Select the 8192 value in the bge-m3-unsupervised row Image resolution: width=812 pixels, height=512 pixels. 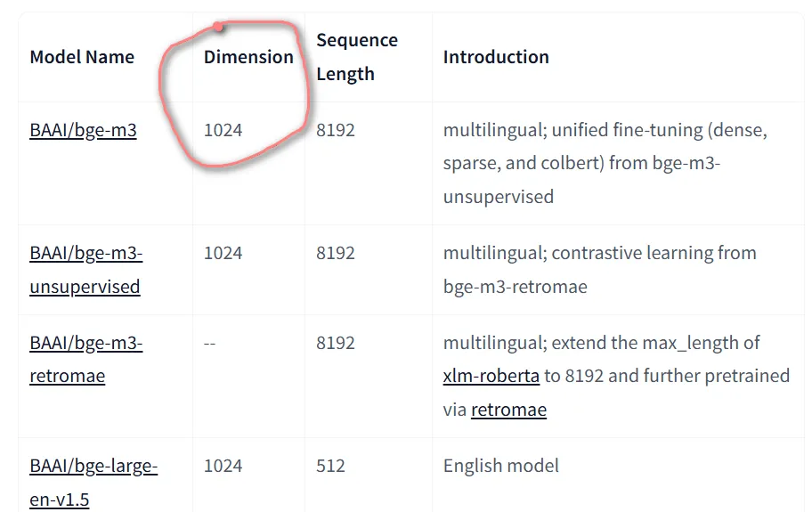click(336, 253)
